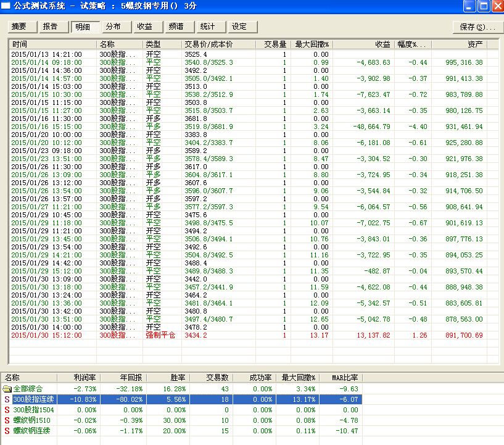
Task: Click the S icon beside 300股指1504
Action: pos(7,410)
